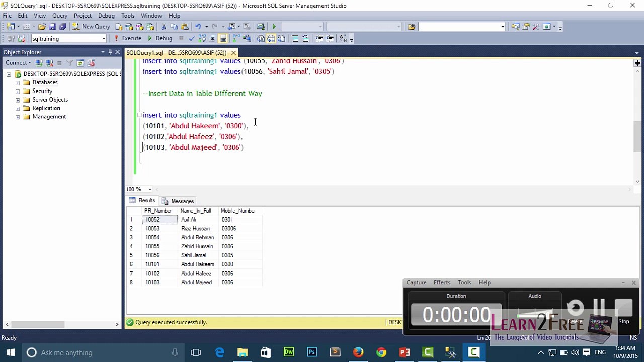Open Microsoft Edge from the taskbar
The image size is (644, 362).
coord(219,352)
